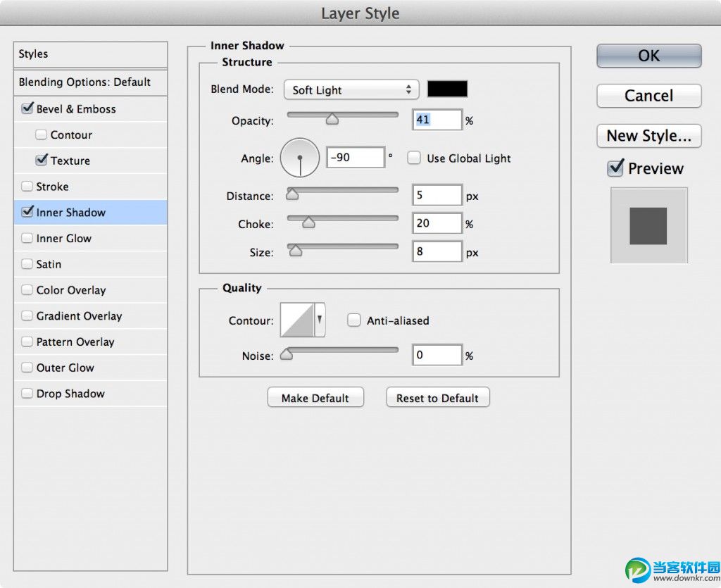Toggle the Texture checkbox

pos(42,160)
